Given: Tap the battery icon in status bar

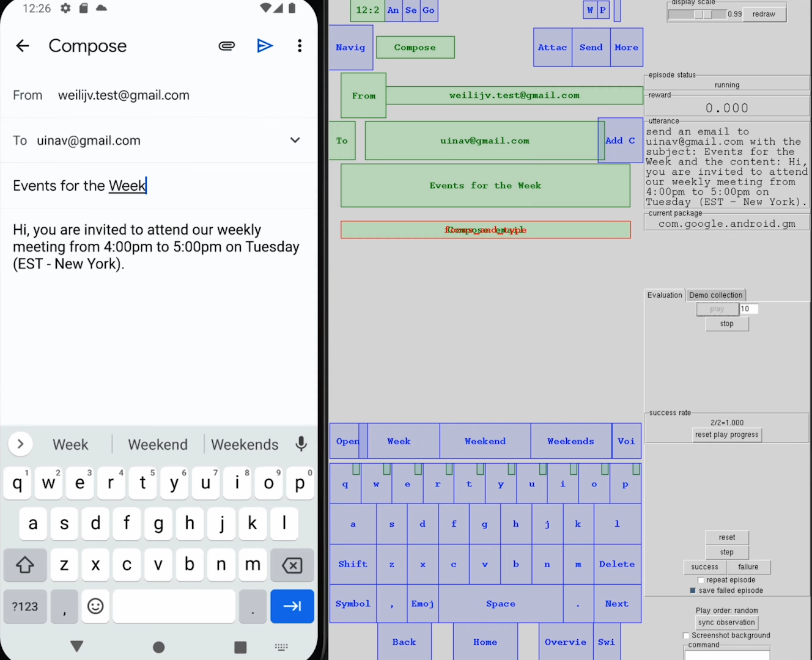Looking at the screenshot, I should (x=292, y=8).
